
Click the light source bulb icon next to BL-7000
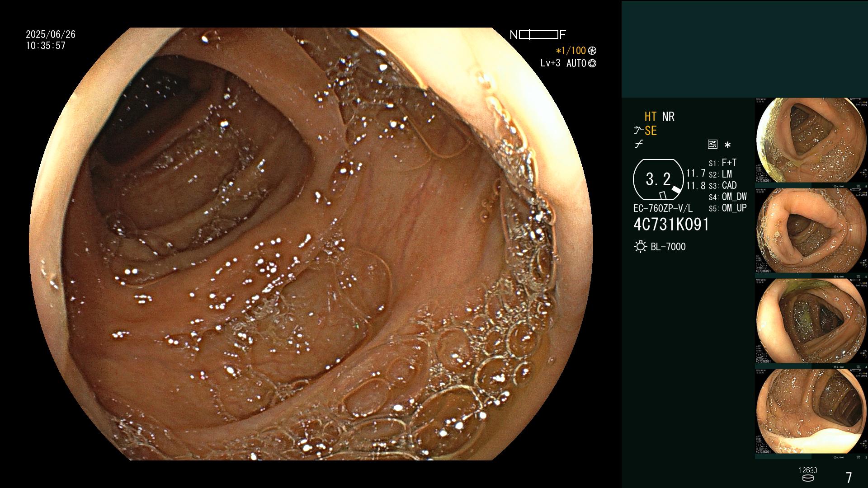coord(640,247)
